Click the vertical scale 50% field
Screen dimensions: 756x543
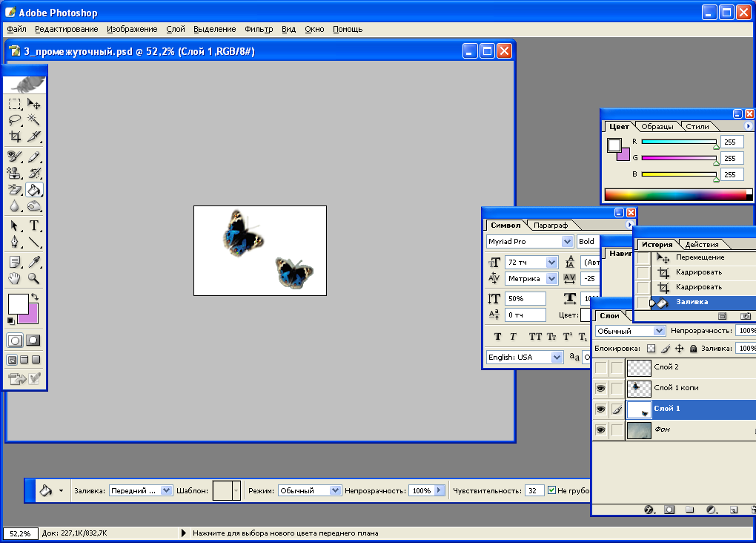525,299
